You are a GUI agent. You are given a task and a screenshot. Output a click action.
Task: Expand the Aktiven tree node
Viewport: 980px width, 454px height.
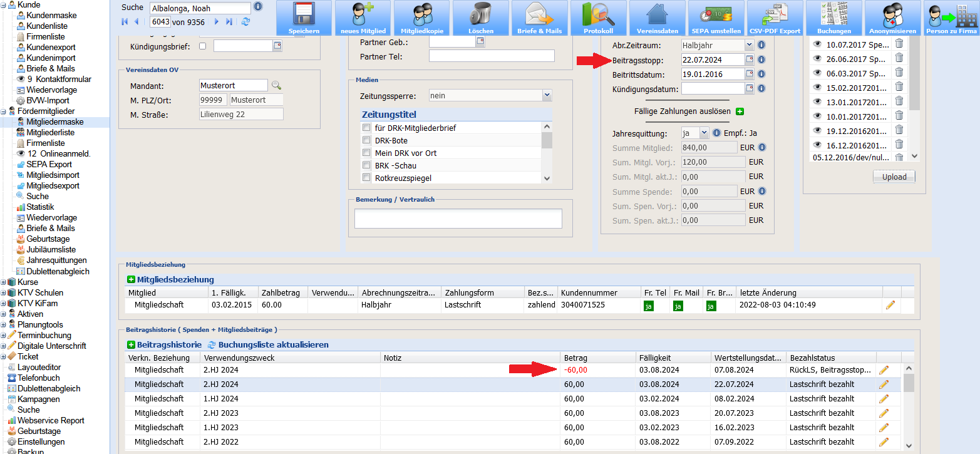pyautogui.click(x=4, y=314)
